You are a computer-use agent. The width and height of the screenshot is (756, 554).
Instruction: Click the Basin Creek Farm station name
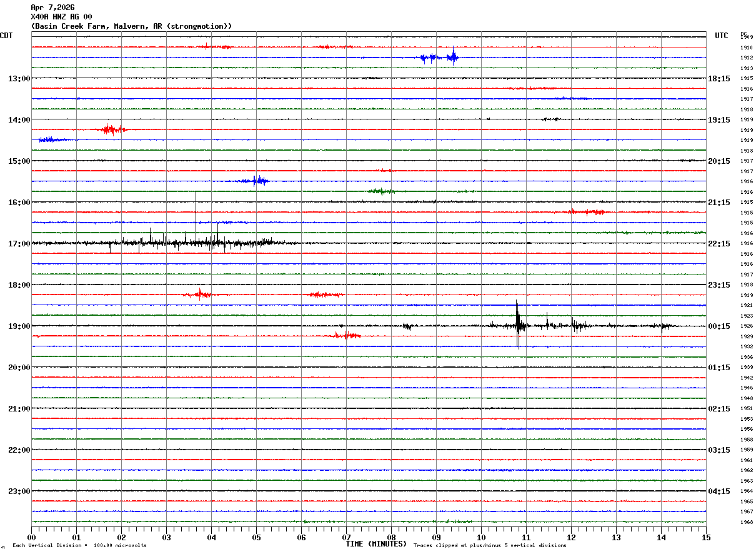[131, 26]
